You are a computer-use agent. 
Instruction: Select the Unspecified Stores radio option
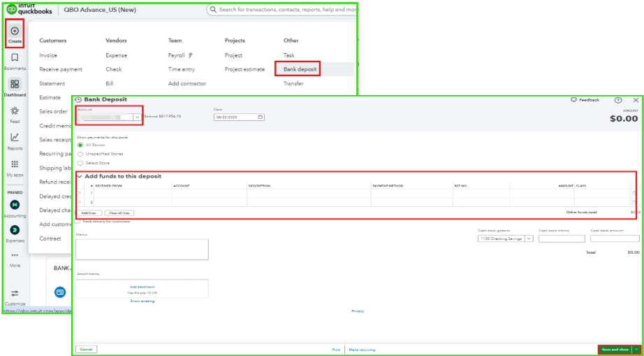pyautogui.click(x=80, y=153)
